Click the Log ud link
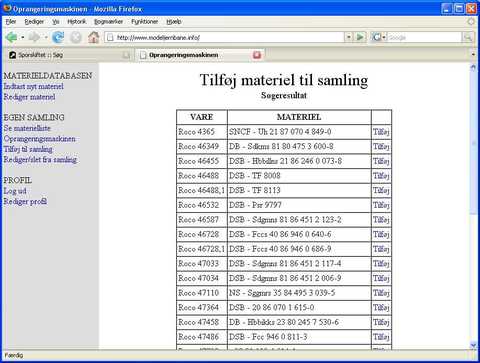Screen dimensions: 480x363 pyautogui.click(x=15, y=191)
